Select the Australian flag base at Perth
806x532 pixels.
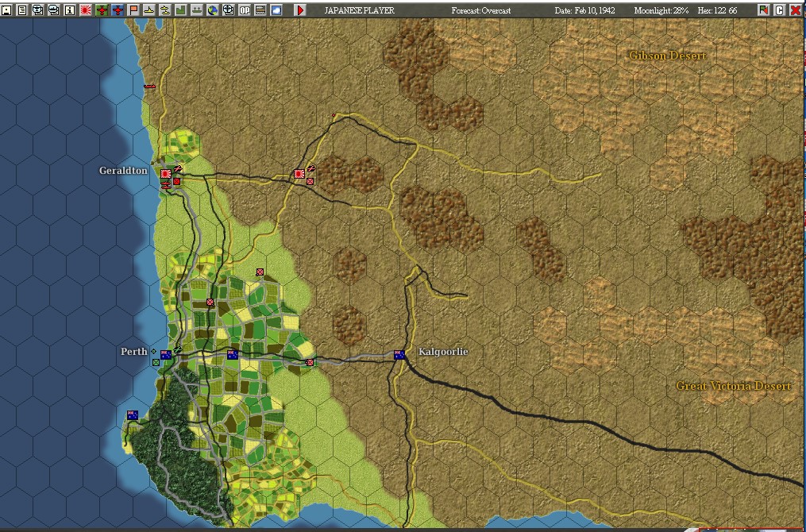pos(165,355)
